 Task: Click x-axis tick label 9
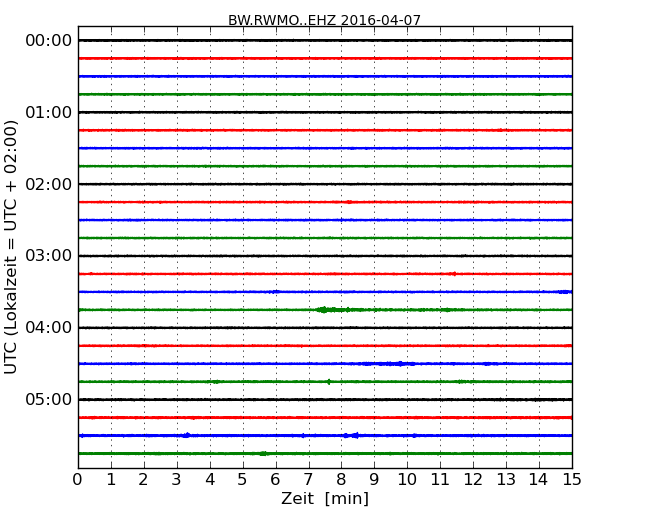point(374,480)
